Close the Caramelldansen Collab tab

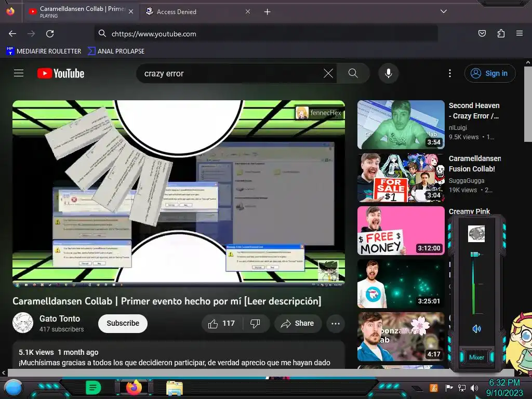tap(131, 11)
